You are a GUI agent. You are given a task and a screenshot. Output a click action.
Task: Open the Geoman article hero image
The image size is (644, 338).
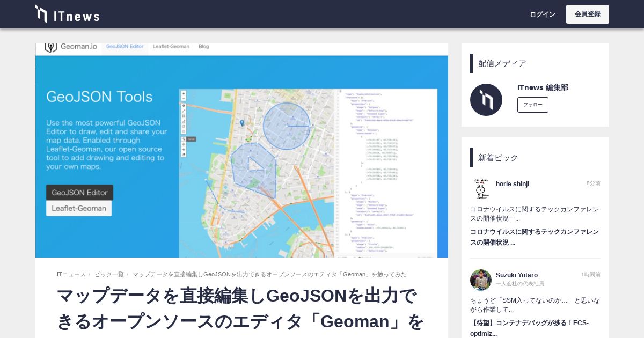(241, 150)
